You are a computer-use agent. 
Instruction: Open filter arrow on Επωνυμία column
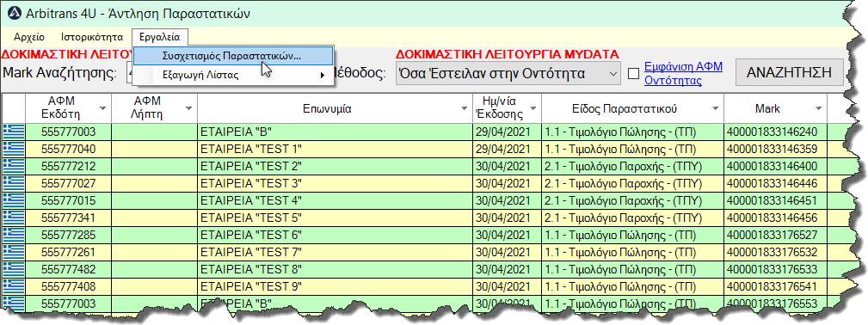pos(464,108)
